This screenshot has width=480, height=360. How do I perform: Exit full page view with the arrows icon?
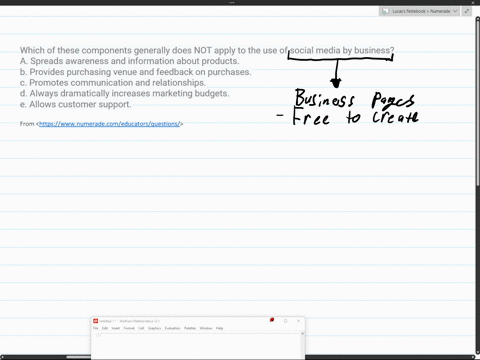pos(467,11)
